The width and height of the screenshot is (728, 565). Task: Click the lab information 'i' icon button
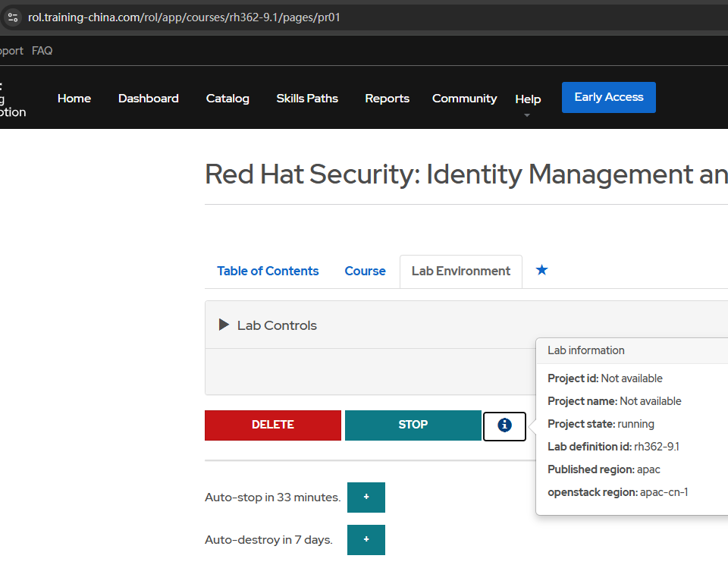coord(504,425)
